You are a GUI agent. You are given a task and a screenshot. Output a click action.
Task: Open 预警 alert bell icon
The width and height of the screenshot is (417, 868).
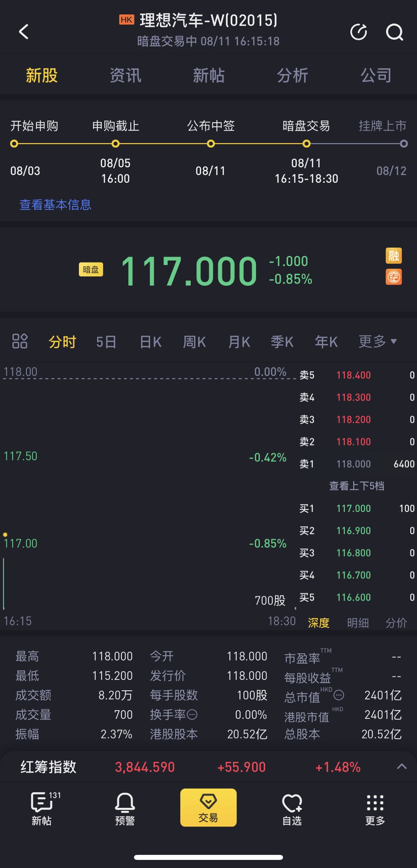coord(125,808)
